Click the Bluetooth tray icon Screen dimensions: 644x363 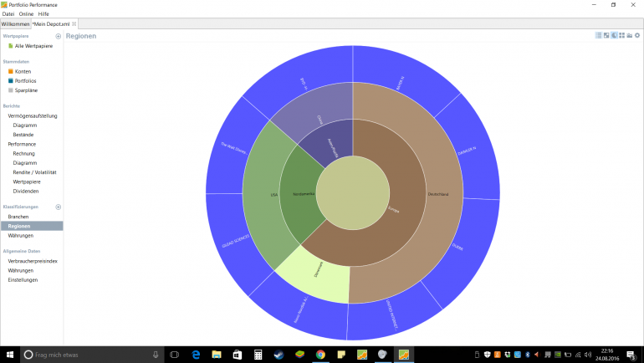[528, 355]
